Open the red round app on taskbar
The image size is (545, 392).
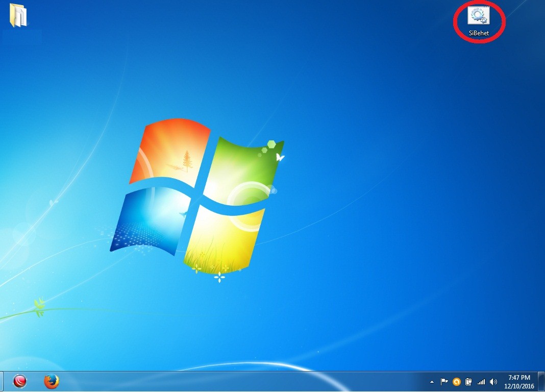click(20, 381)
